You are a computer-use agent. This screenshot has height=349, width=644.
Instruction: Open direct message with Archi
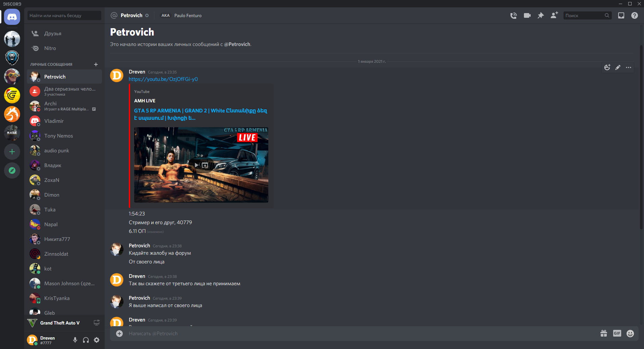[x=64, y=106]
